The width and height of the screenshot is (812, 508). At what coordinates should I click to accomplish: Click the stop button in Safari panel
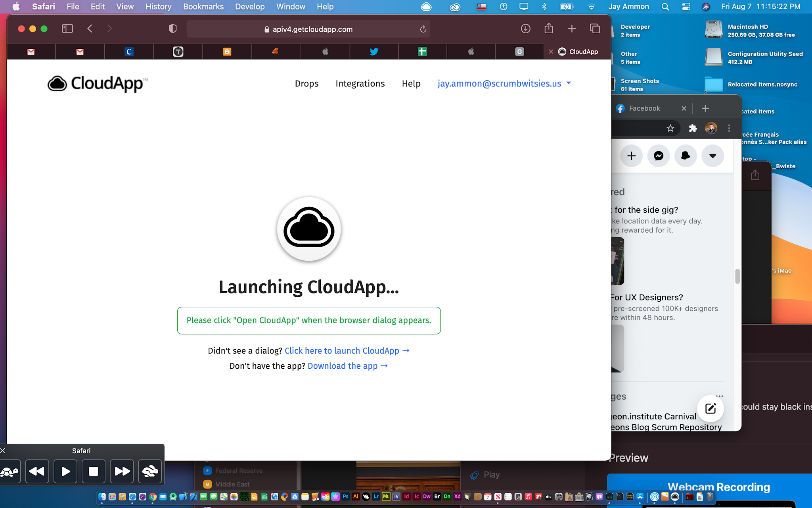94,471
